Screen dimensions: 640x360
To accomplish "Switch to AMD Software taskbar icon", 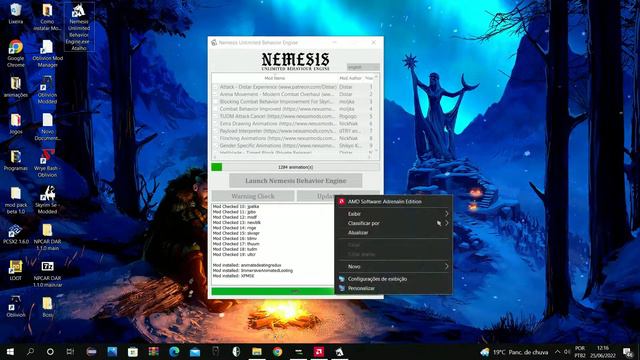I will point(319,351).
